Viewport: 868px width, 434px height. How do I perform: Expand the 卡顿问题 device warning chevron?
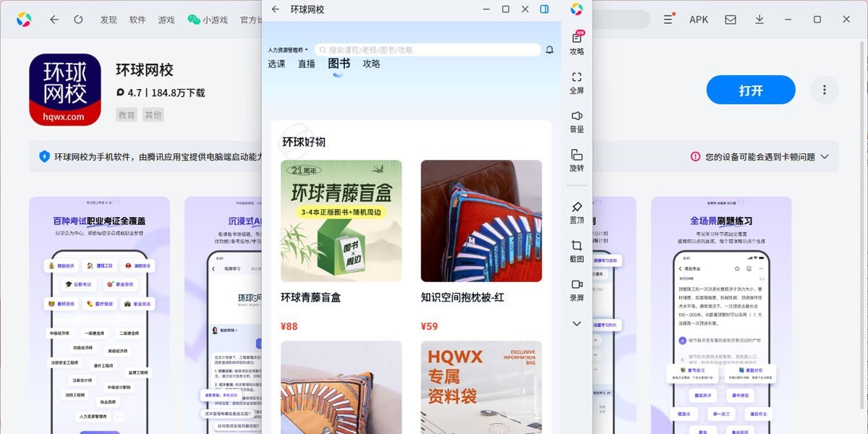(x=825, y=156)
